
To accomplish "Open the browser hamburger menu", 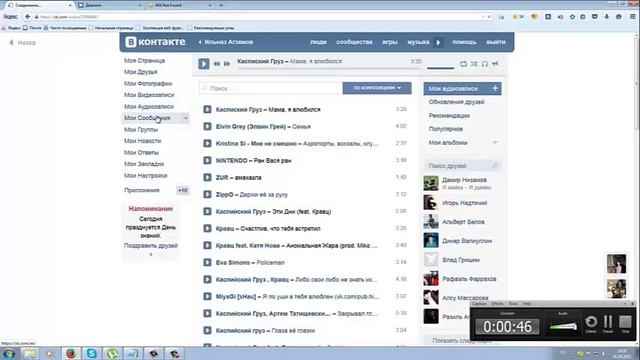I will pos(632,17).
